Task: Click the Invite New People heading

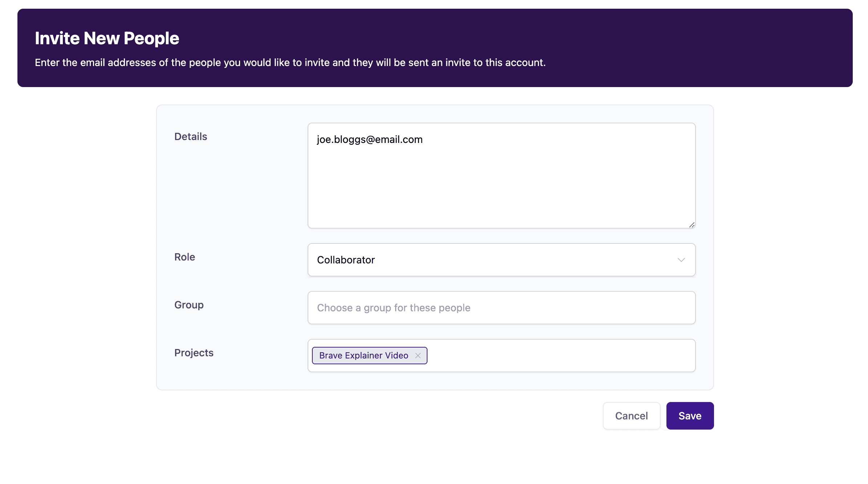Action: point(107,38)
